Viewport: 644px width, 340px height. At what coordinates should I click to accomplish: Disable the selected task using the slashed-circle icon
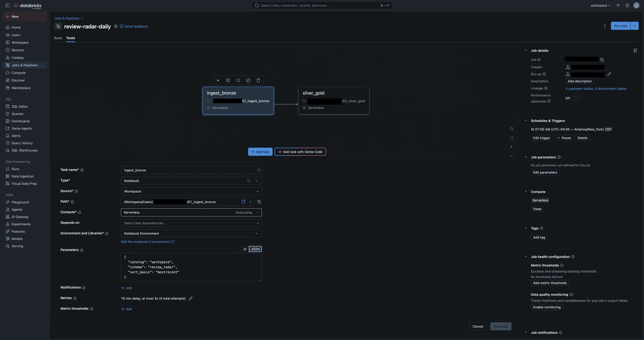[248, 80]
